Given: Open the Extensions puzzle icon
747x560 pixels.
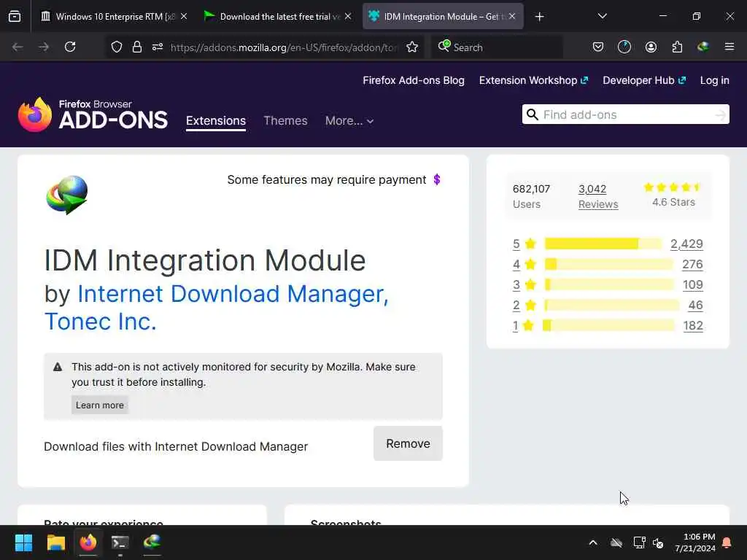Looking at the screenshot, I should pyautogui.click(x=677, y=47).
